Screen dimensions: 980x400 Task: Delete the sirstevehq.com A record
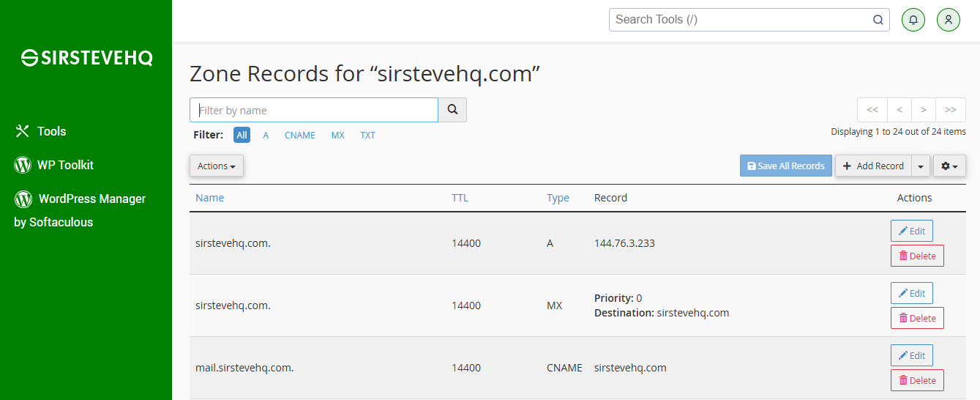(917, 256)
